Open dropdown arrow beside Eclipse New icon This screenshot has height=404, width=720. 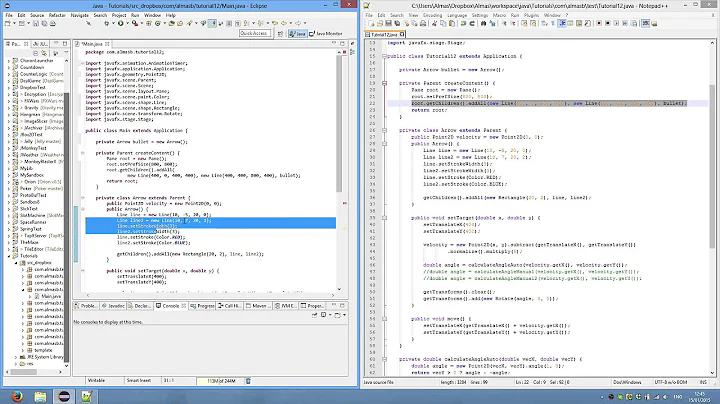pos(14,23)
